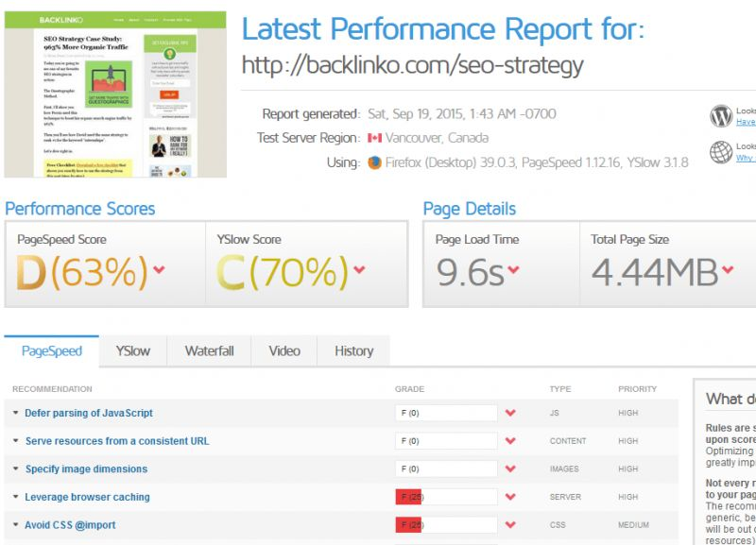Click the SERVER type cell
The height and width of the screenshot is (545, 756).
coord(565,497)
